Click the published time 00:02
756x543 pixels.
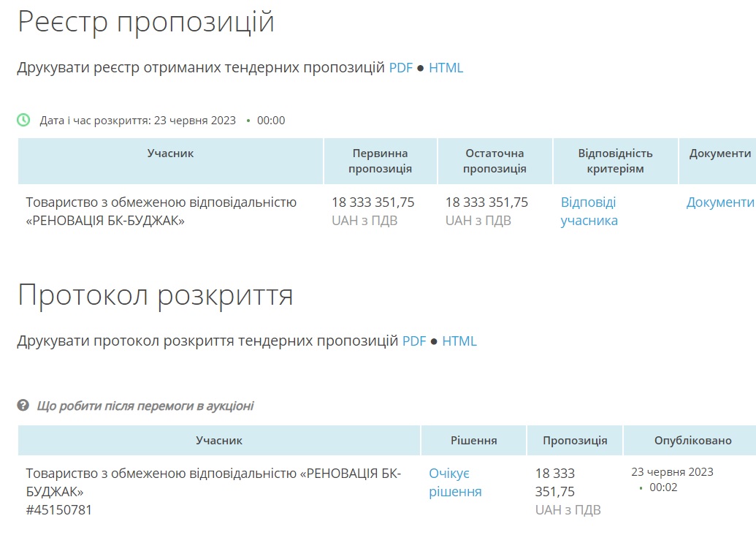click(663, 487)
